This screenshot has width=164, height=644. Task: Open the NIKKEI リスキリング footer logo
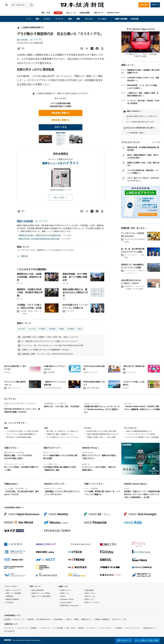coord(45,544)
